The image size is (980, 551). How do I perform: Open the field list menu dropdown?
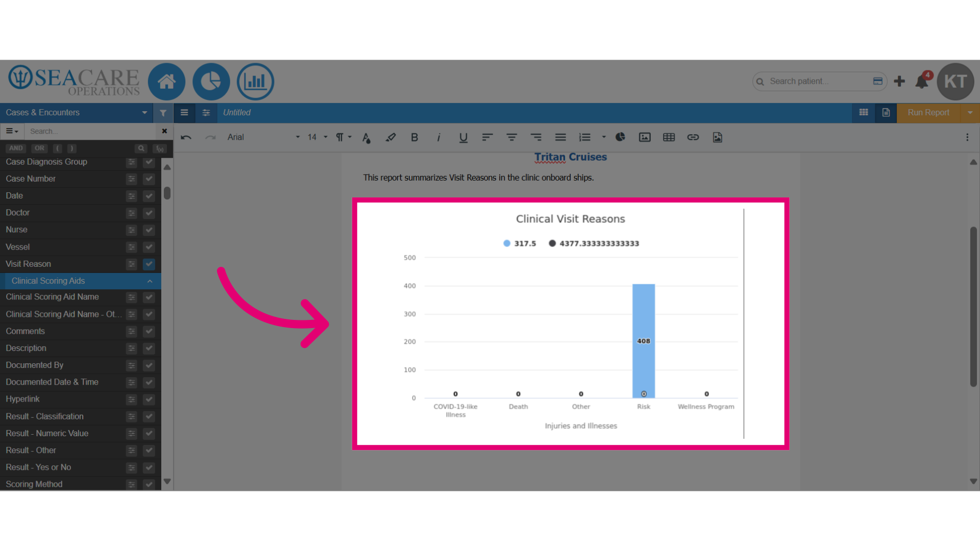pos(12,132)
